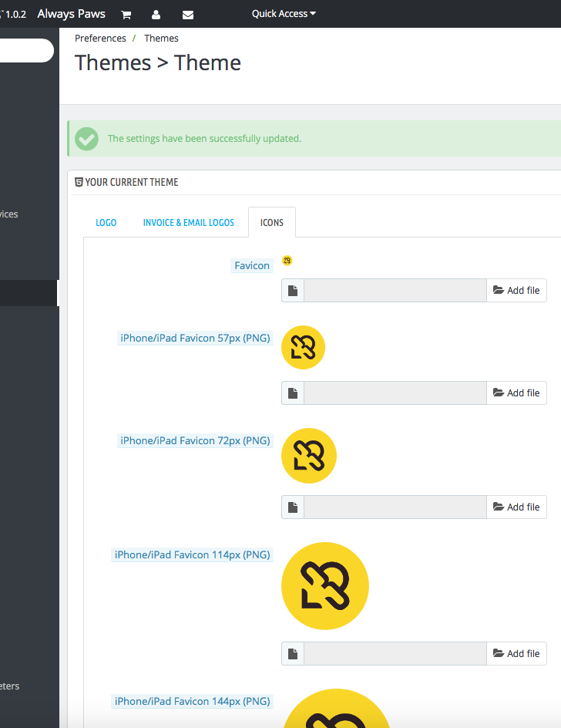Click the Favicon file path field
Viewport: 561px width, 728px height.
(395, 291)
